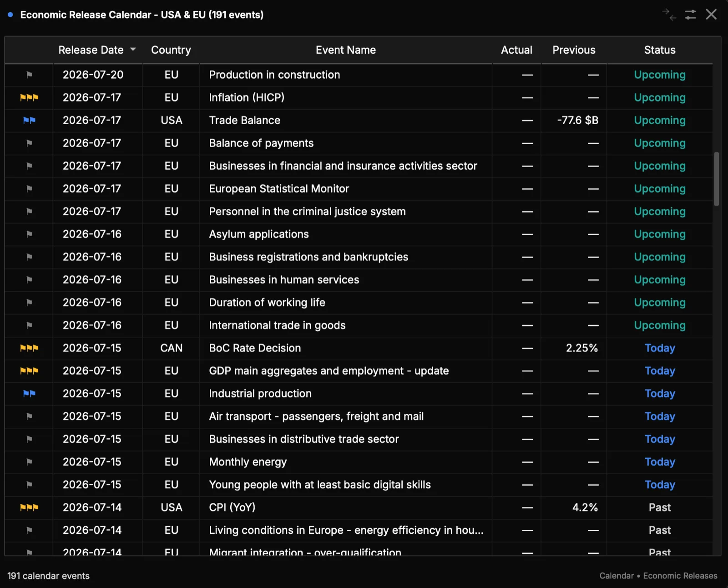Click the Status column header
Viewport: 728px width, 588px height.
tap(660, 50)
